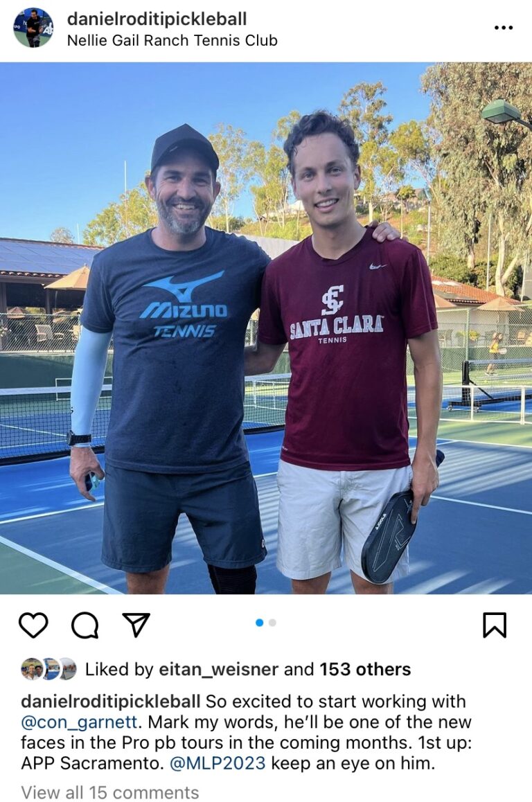Image resolution: width=532 pixels, height=802 pixels.
Task: Tap the rightmost liker avatar
Action: tap(67, 669)
